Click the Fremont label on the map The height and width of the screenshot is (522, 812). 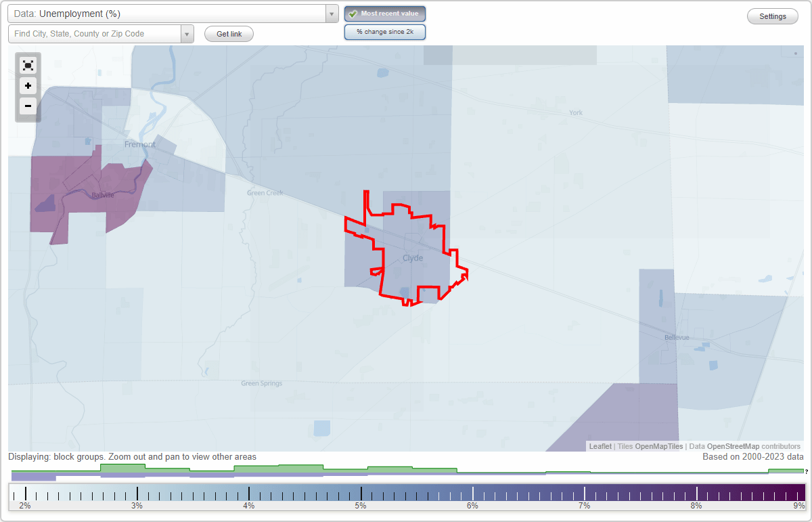[x=140, y=144]
